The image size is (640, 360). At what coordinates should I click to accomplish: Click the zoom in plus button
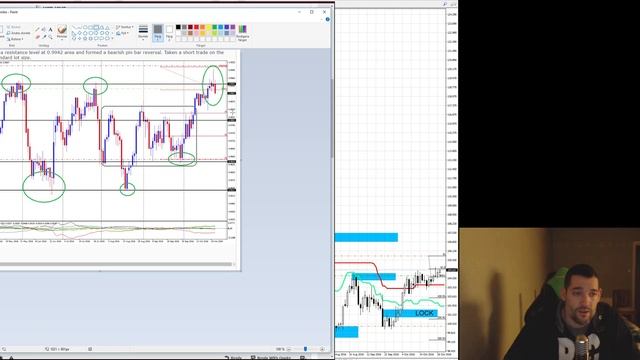[322, 349]
